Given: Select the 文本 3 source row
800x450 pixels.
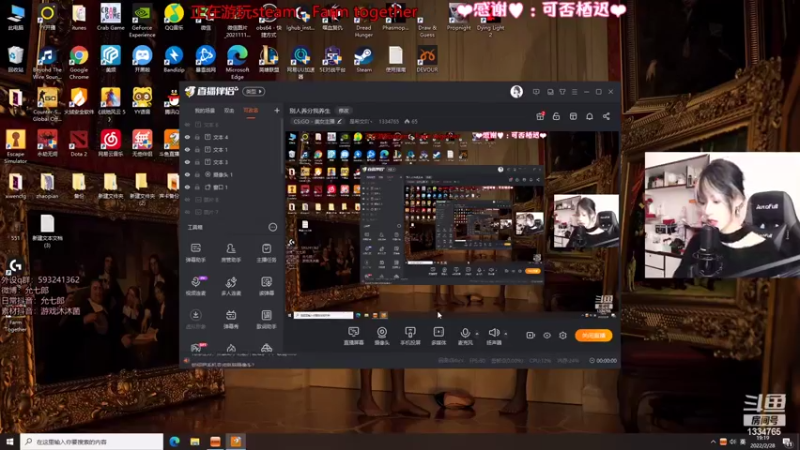Looking at the screenshot, I should click(x=231, y=162).
